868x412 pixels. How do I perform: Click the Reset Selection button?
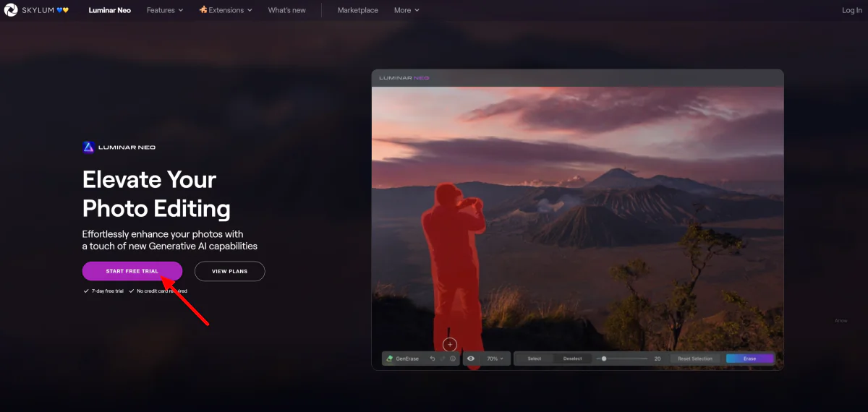(x=695, y=359)
